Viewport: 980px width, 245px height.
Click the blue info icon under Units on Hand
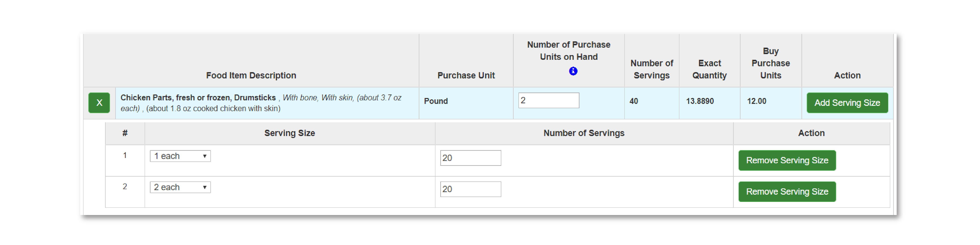(x=573, y=71)
